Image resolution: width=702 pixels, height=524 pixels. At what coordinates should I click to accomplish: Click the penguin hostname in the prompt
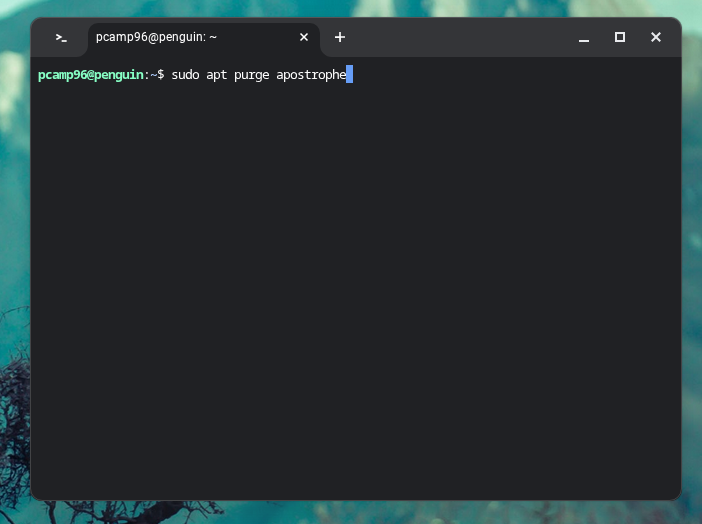(119, 75)
